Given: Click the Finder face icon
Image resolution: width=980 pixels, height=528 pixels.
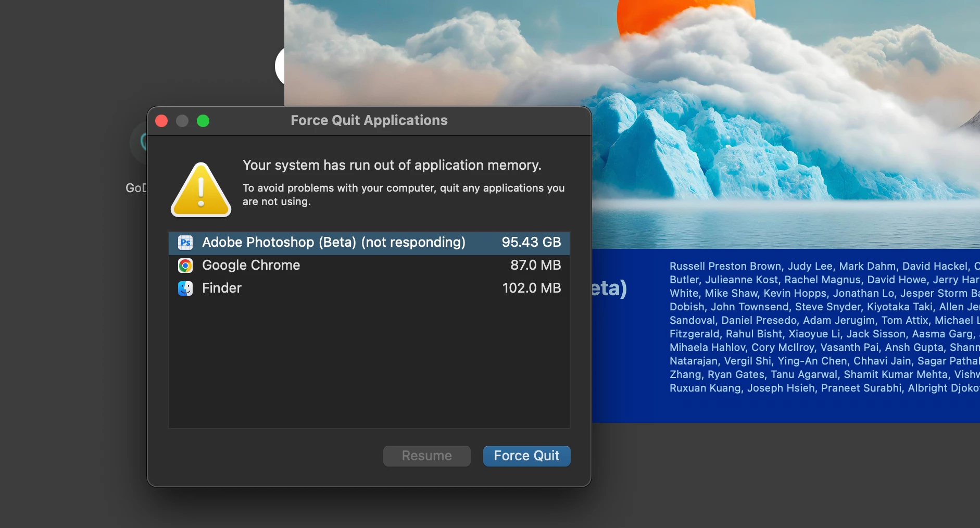Looking at the screenshot, I should (x=185, y=288).
